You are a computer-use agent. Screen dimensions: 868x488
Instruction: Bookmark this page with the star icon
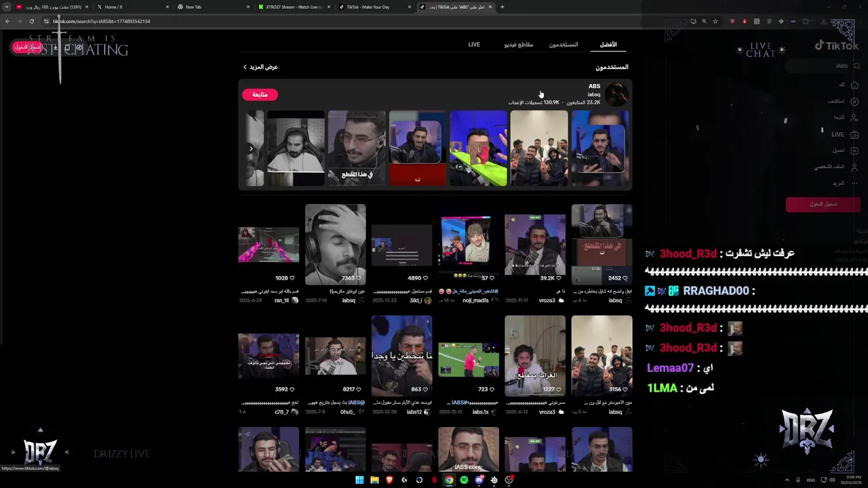click(715, 21)
